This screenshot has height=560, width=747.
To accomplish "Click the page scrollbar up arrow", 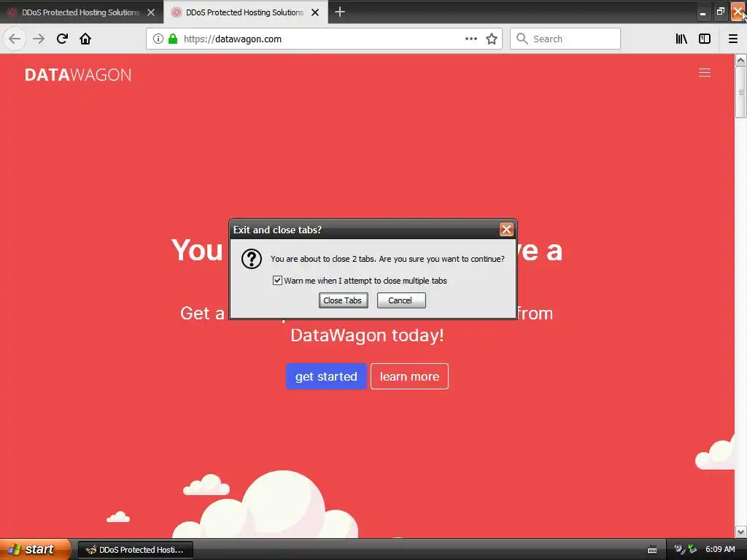I will tap(741, 60).
